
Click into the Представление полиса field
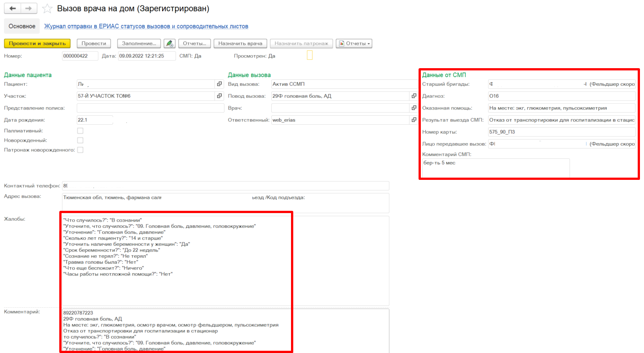pyautogui.click(x=150, y=108)
